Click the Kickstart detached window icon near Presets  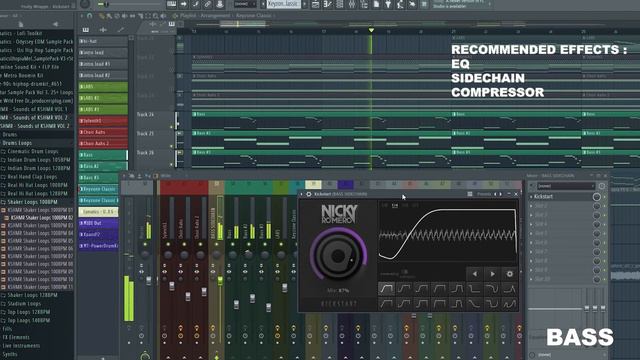tap(470, 194)
